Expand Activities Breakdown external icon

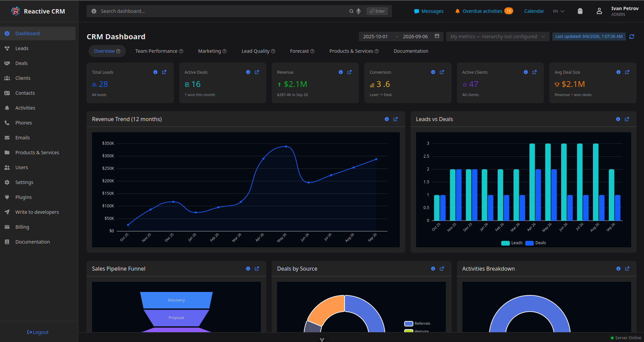point(627,269)
